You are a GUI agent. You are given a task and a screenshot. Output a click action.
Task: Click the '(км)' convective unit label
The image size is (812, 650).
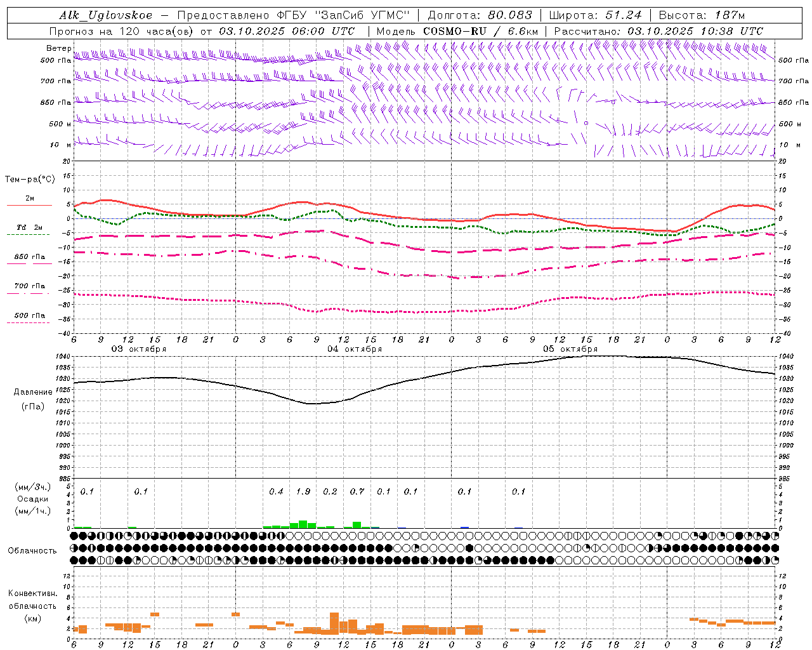33,618
